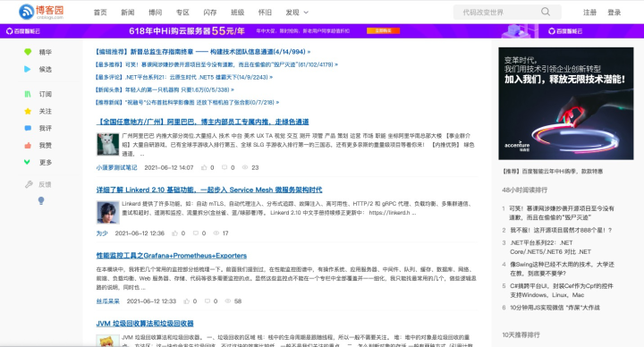
Task: Select the blue 候选 arrow icon
Action: pyautogui.click(x=28, y=69)
